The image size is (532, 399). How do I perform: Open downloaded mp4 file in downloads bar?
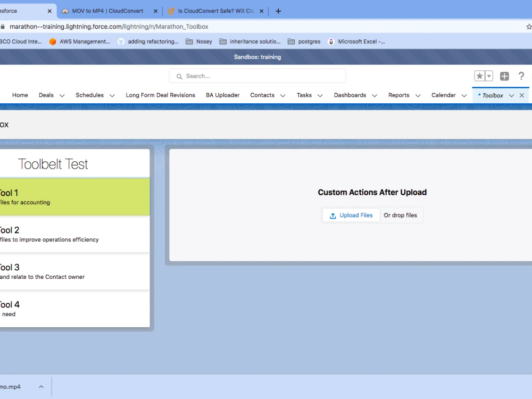(x=10, y=387)
